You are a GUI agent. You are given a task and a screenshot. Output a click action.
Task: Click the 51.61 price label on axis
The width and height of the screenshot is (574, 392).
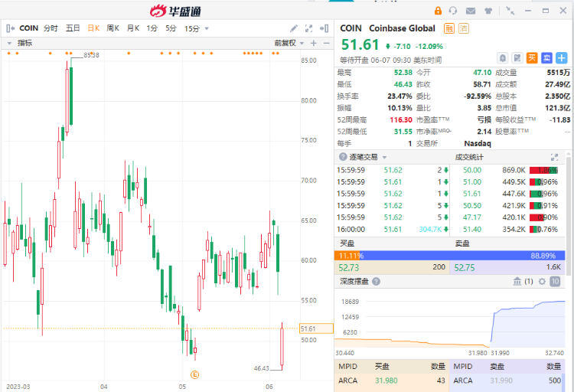pyautogui.click(x=316, y=328)
